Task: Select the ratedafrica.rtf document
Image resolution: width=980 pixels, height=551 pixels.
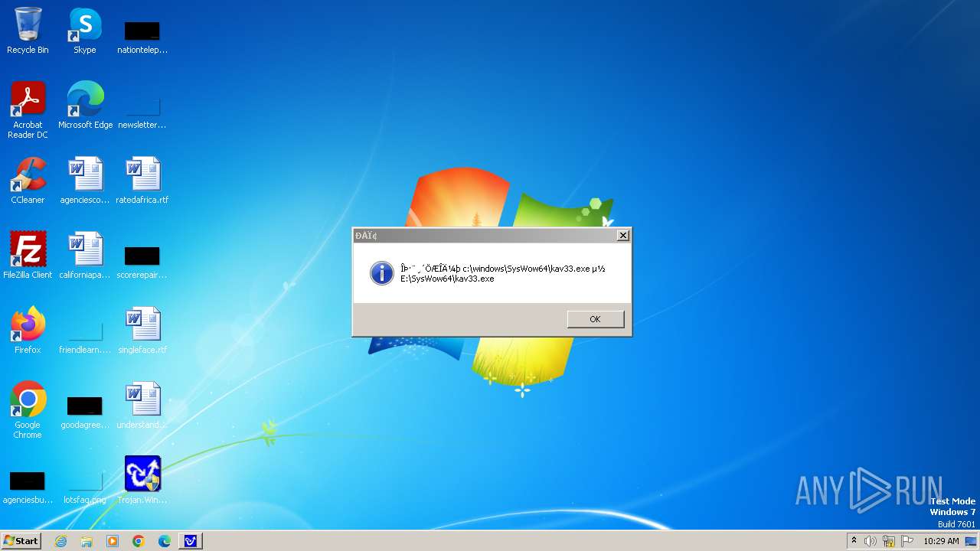Action: [x=142, y=181]
